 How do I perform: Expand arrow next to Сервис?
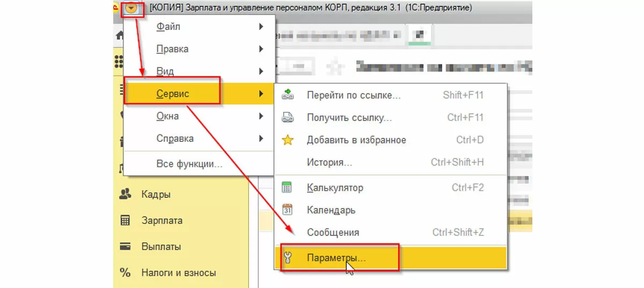pos(261,93)
